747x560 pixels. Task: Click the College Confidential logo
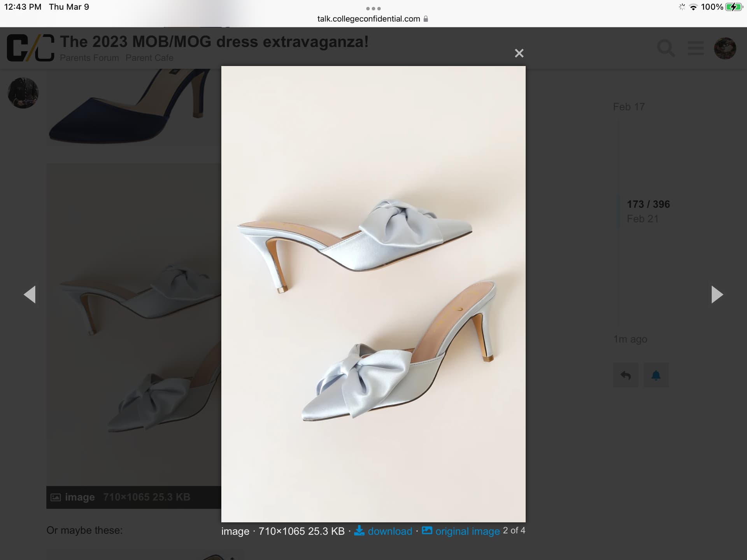coord(30,48)
